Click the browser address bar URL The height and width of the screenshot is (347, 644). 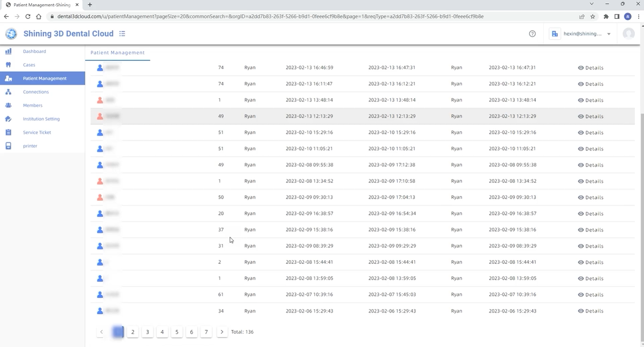click(269, 16)
